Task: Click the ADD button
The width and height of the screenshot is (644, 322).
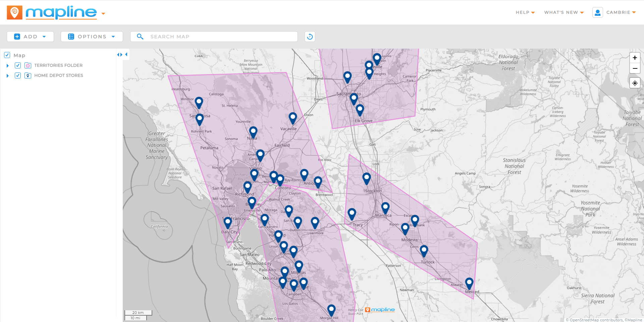Action: coord(30,37)
